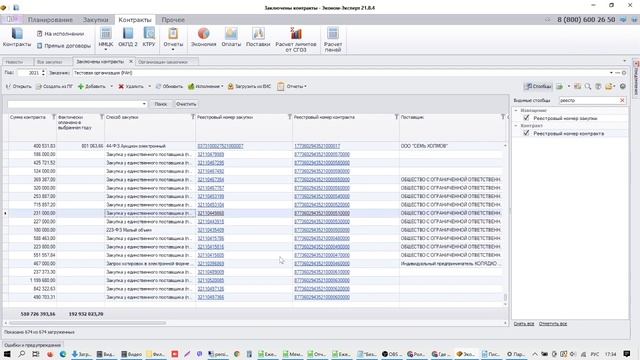Open the Поставки ribbon tool
Image resolution: width=640 pixels, height=360 pixels.
click(x=258, y=38)
